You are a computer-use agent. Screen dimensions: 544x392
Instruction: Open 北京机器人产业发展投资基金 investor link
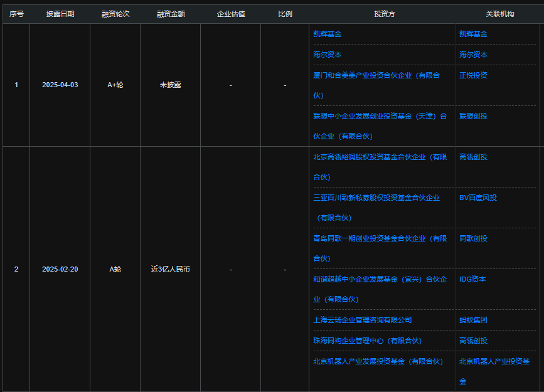[378, 361]
